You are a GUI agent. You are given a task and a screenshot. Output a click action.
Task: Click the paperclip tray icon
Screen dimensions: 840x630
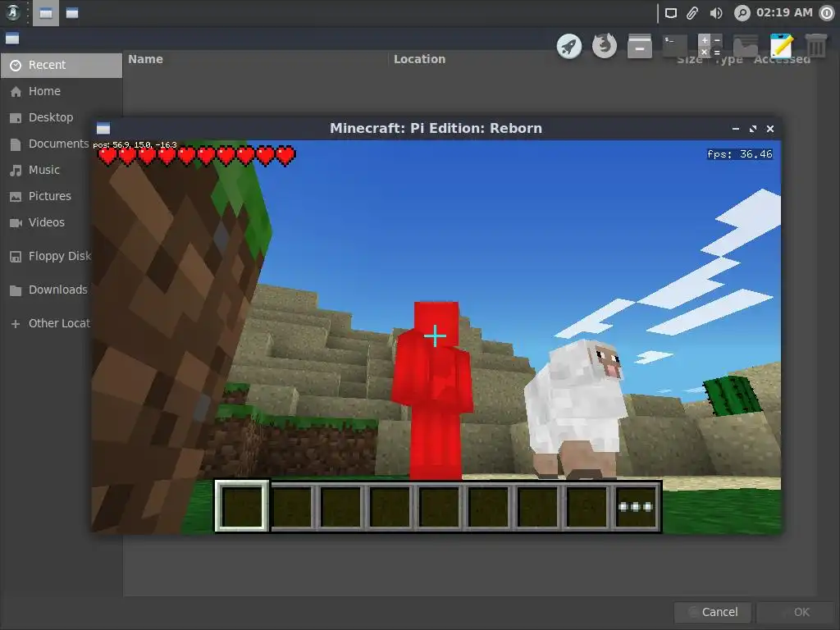(x=692, y=13)
